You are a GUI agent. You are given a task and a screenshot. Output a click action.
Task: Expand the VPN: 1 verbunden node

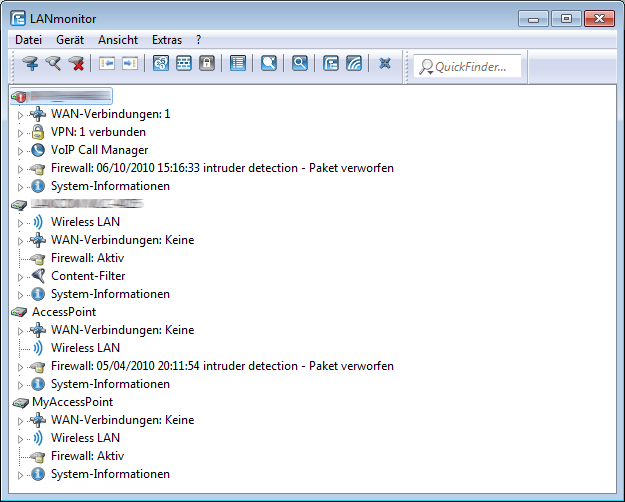point(20,132)
